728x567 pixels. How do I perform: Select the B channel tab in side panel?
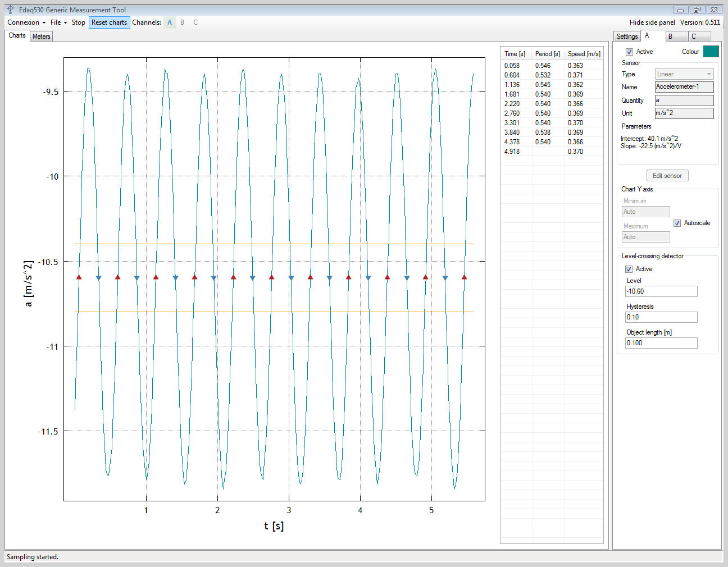(x=677, y=36)
